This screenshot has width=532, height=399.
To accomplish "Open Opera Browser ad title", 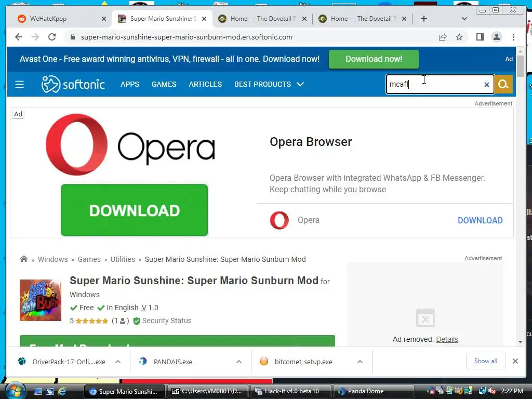I will coord(311,142).
